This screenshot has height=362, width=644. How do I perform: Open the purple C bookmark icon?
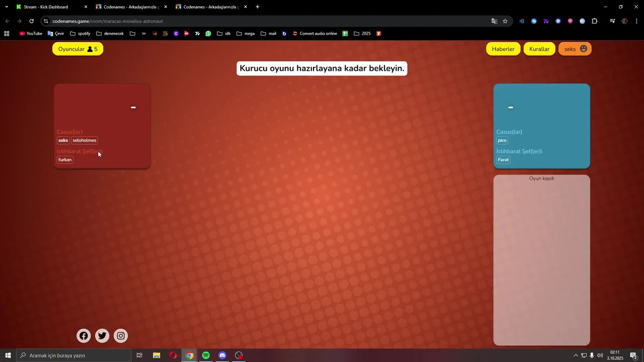(176, 34)
